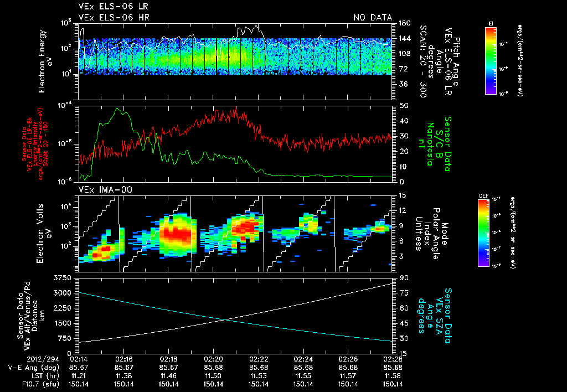Click the 'Mode Polar Angle Index' label
Viewport: 567px width, 392px height.
click(436, 234)
